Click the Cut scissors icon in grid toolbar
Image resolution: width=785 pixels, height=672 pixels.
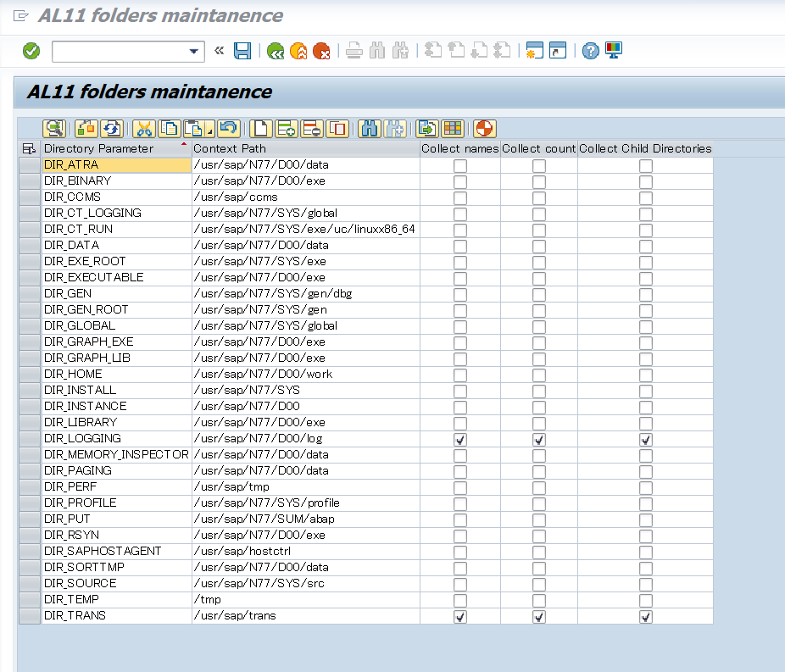(x=143, y=129)
